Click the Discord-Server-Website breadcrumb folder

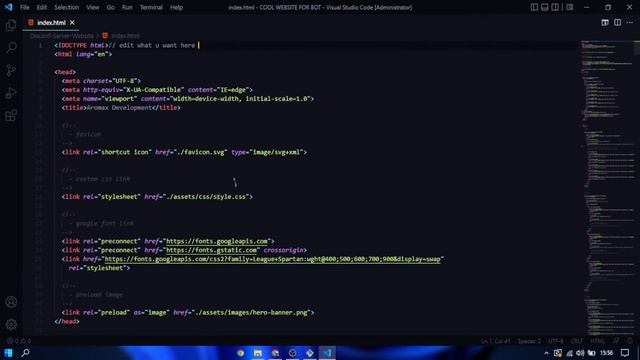click(x=62, y=36)
